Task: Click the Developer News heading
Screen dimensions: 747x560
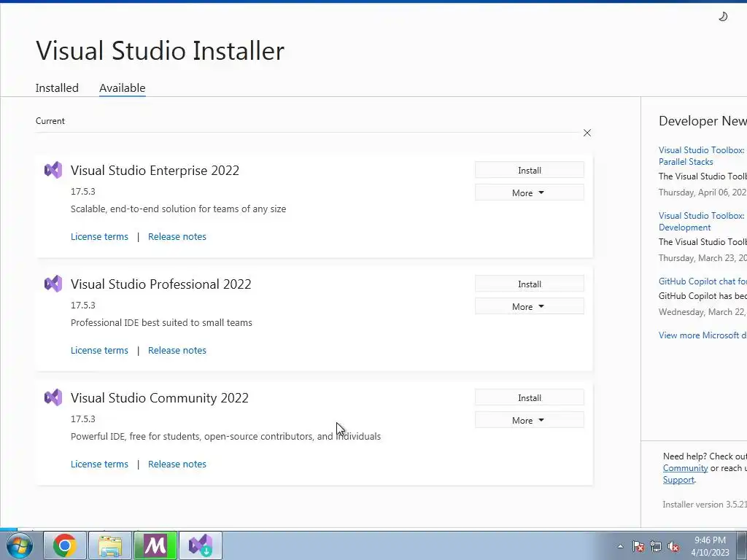Action: (x=703, y=121)
